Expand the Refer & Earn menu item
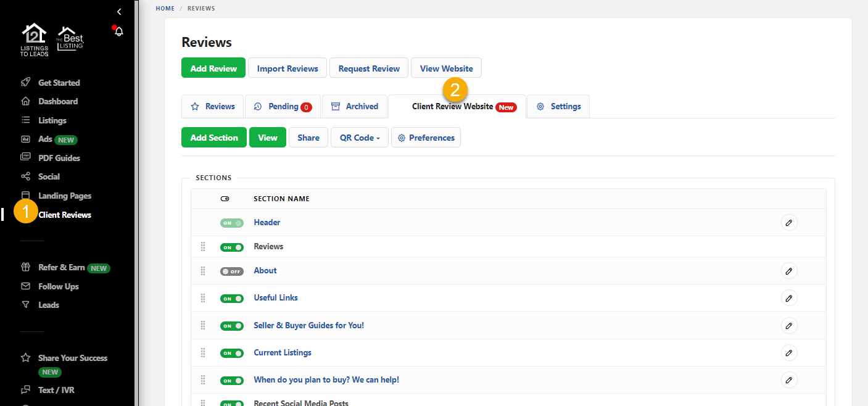The image size is (868, 406). pos(61,267)
